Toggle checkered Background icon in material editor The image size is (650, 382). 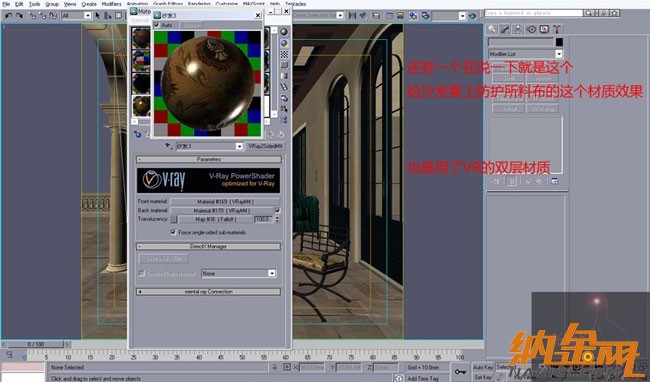click(x=284, y=54)
